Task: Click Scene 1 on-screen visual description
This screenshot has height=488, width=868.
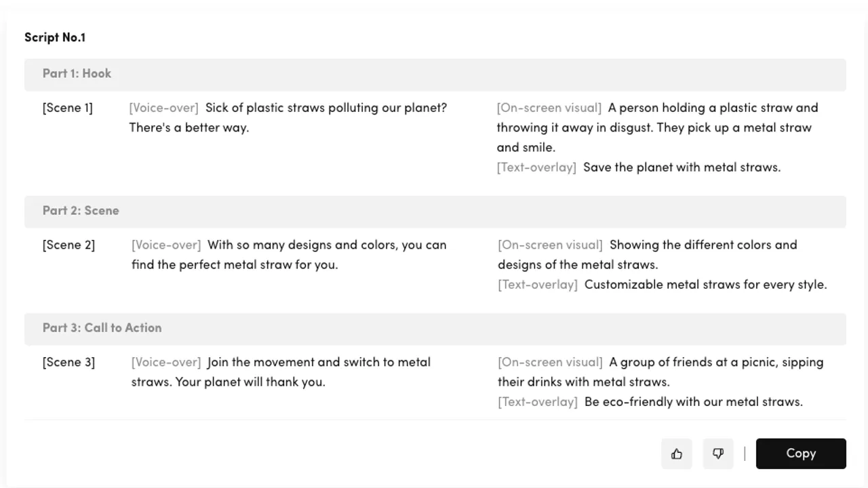Action: point(658,127)
